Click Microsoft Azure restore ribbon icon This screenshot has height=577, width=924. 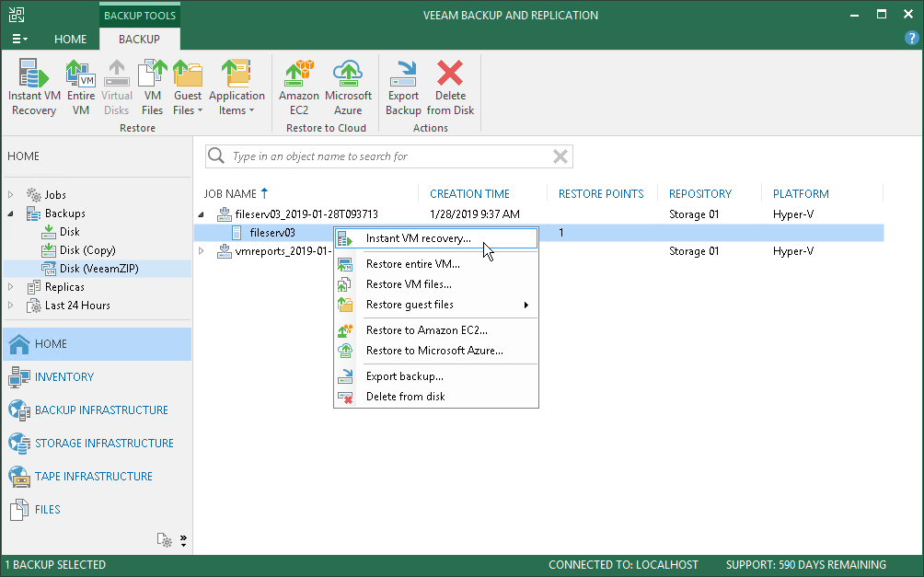click(348, 87)
